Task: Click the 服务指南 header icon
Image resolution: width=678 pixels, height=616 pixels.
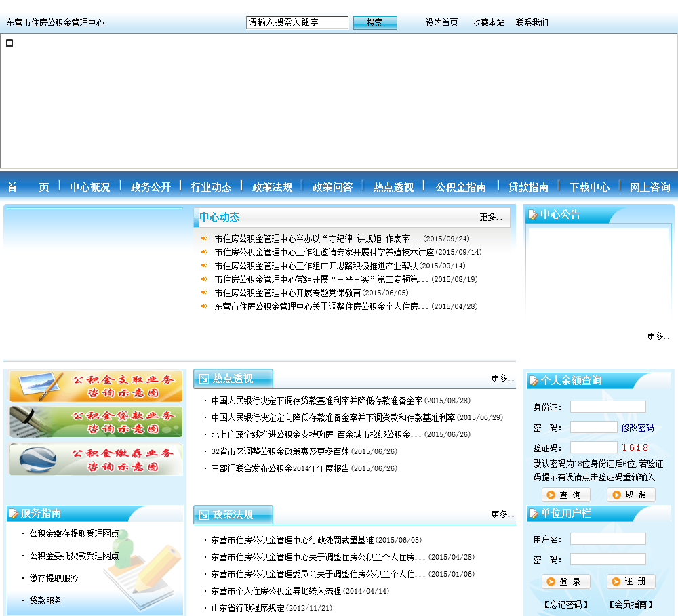Action: (14, 514)
